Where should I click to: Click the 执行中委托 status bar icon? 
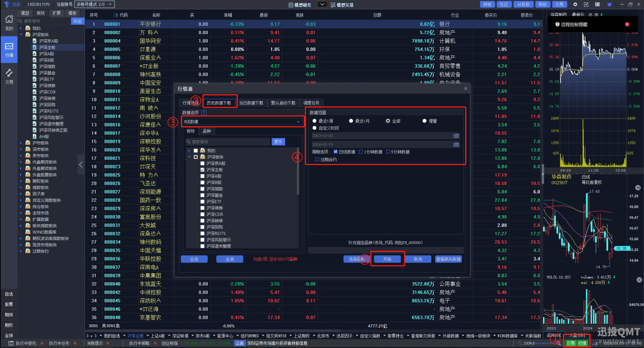(x=11, y=343)
